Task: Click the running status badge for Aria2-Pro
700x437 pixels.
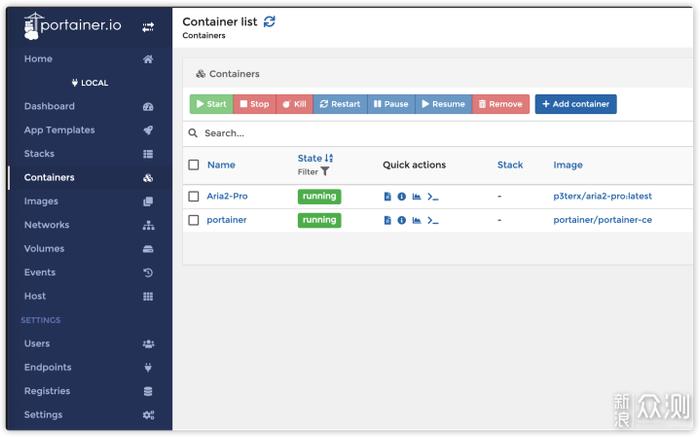Action: 319,196
